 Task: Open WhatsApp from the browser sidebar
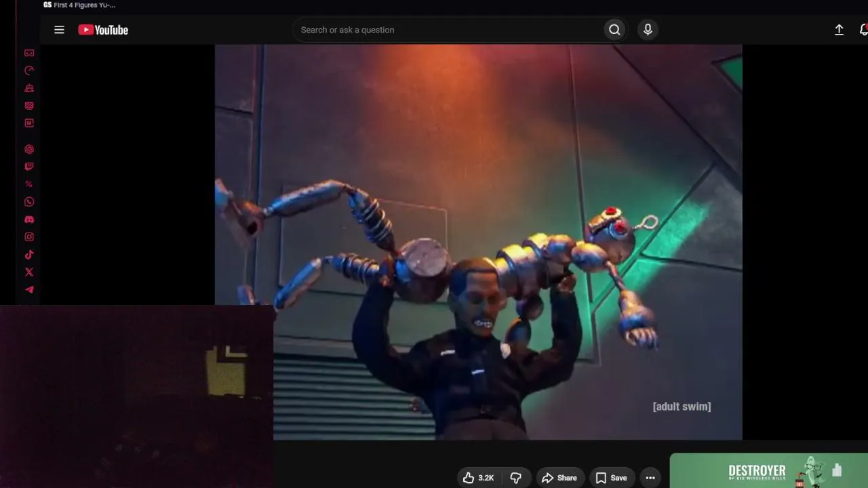(x=29, y=202)
